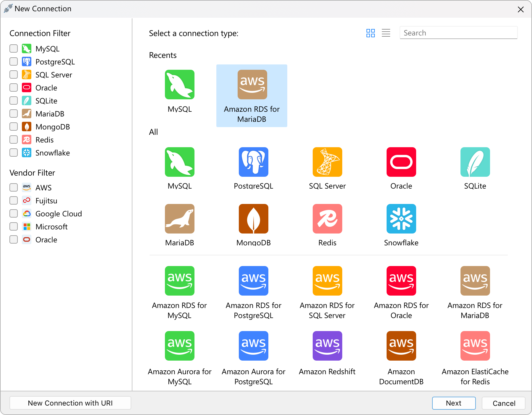
Task: Focus the Search connection type field
Action: click(x=458, y=33)
